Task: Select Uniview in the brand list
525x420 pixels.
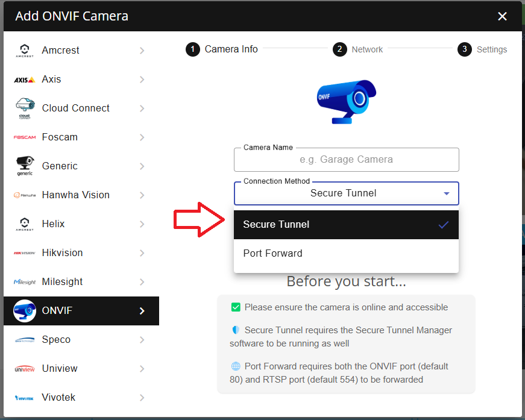Action: 81,369
